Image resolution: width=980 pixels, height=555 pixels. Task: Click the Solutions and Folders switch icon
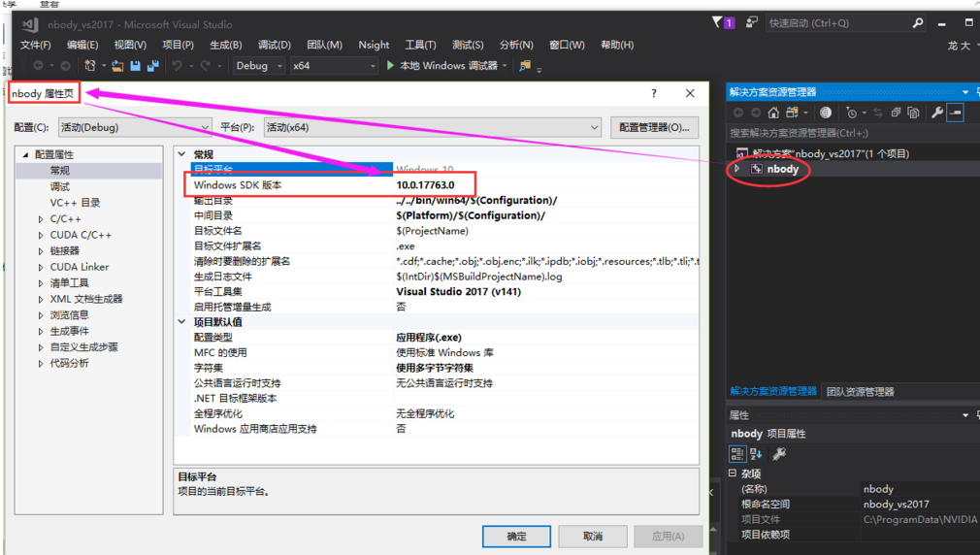click(x=792, y=113)
